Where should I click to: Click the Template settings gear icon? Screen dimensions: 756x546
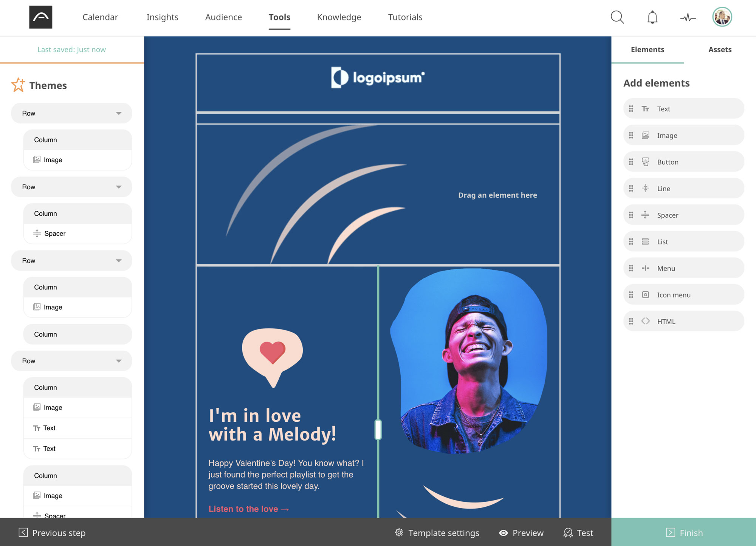399,532
